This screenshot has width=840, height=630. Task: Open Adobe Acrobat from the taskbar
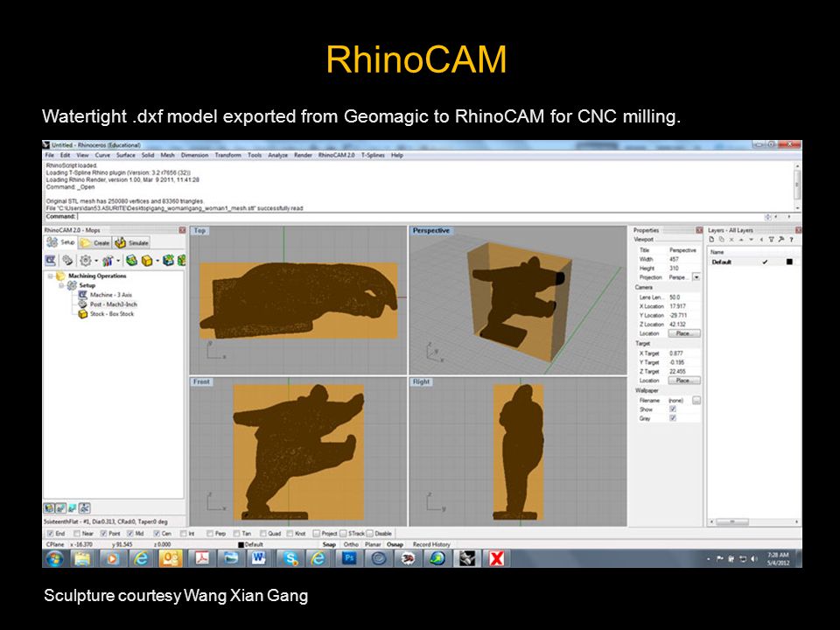tap(201, 559)
